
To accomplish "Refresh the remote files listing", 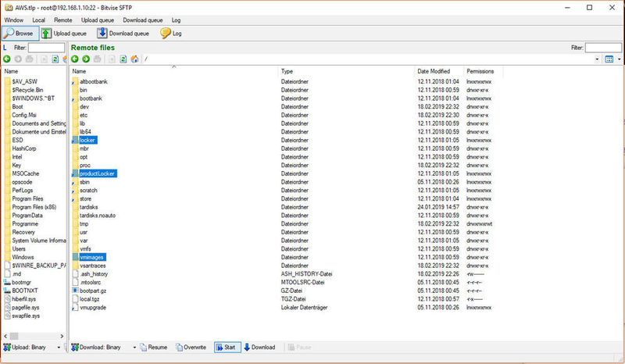I will (123, 59).
